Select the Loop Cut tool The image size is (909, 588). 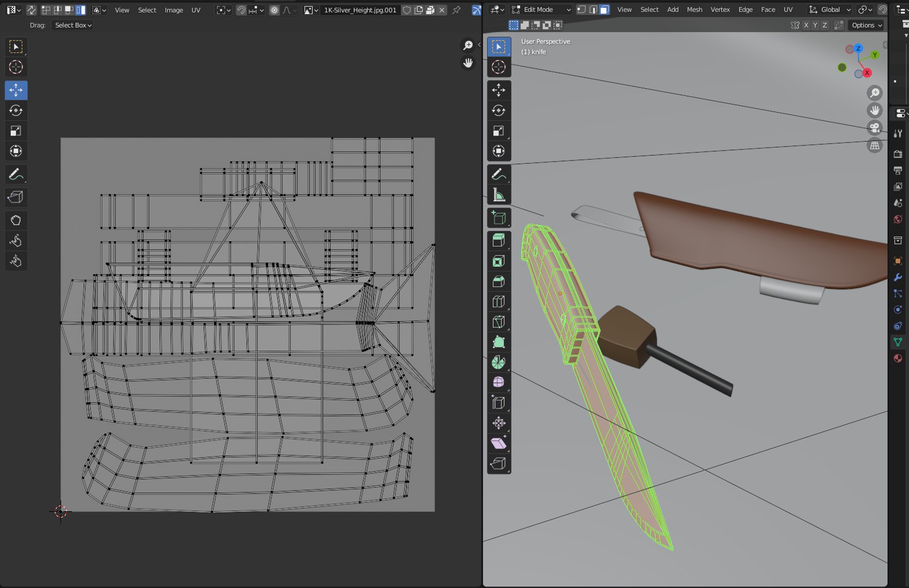click(498, 302)
